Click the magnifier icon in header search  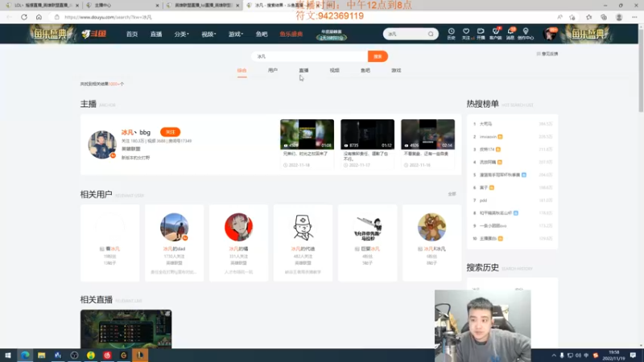pyautogui.click(x=431, y=34)
